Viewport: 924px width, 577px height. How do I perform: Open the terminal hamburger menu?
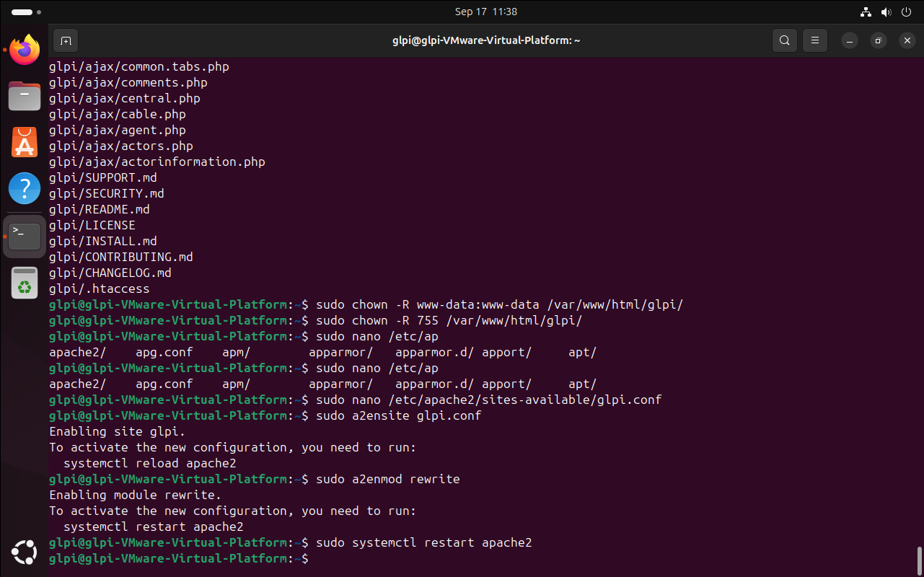[815, 40]
